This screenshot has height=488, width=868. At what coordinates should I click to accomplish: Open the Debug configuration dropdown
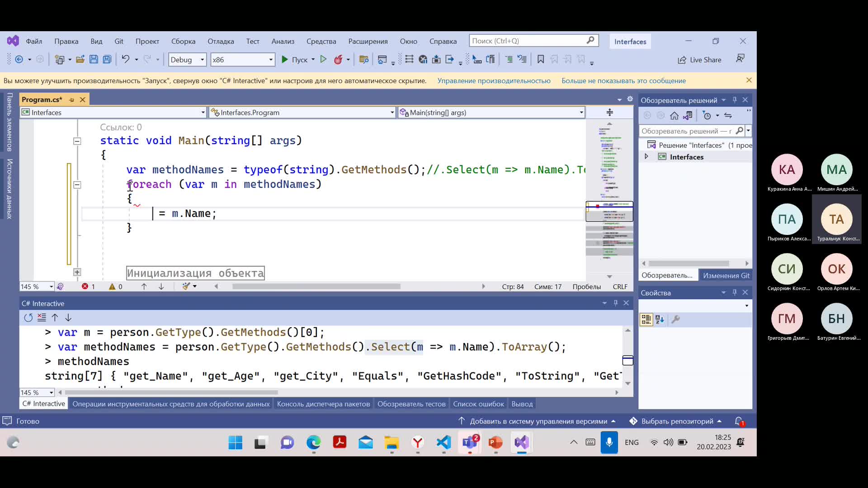pyautogui.click(x=188, y=60)
